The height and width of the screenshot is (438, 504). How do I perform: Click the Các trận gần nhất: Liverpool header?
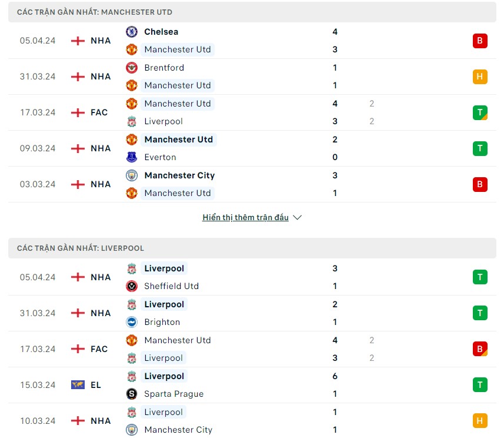[x=81, y=248]
